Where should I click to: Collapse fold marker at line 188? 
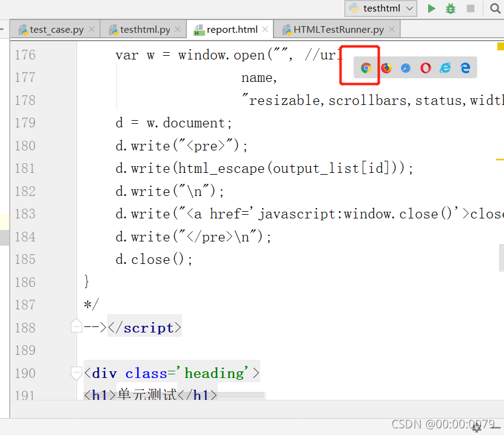(76, 326)
